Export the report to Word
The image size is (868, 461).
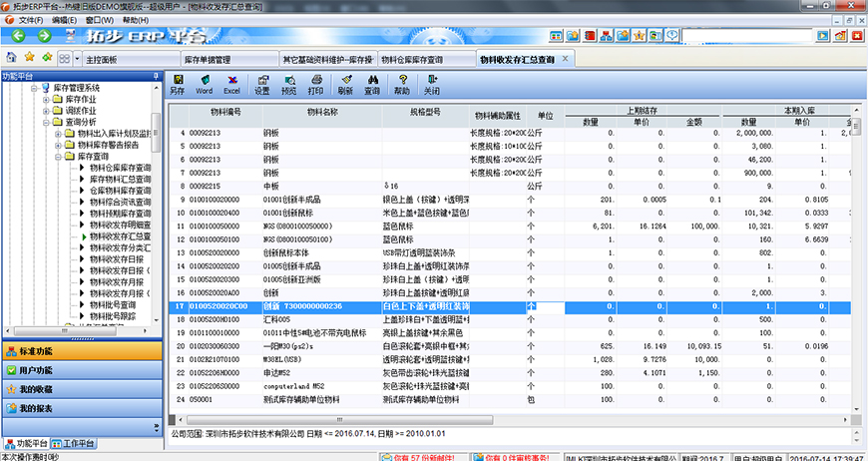click(204, 83)
